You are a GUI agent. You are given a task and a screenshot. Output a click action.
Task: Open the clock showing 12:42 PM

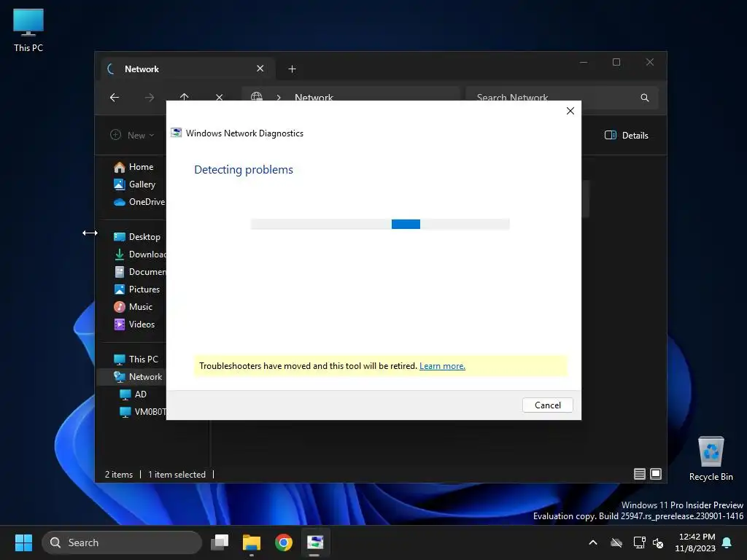[x=695, y=542]
